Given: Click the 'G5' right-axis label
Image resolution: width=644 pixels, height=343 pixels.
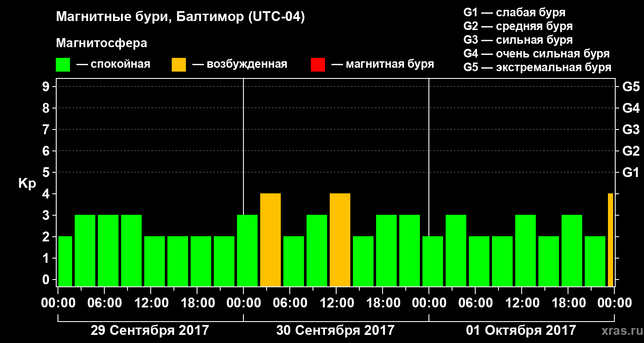Looking at the screenshot, I should click(631, 87).
